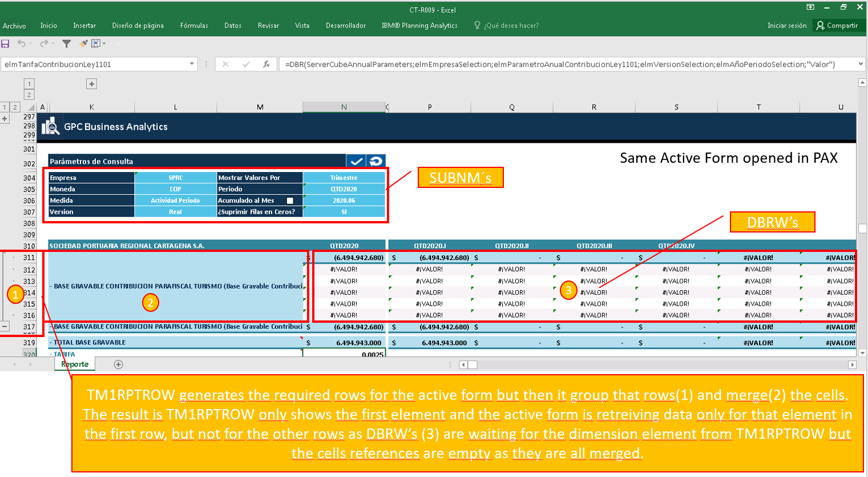
Task: Select column K header
Action: click(91, 107)
